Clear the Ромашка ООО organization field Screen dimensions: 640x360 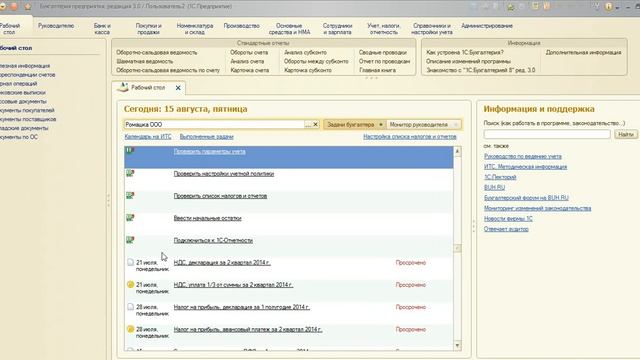pyautogui.click(x=316, y=124)
